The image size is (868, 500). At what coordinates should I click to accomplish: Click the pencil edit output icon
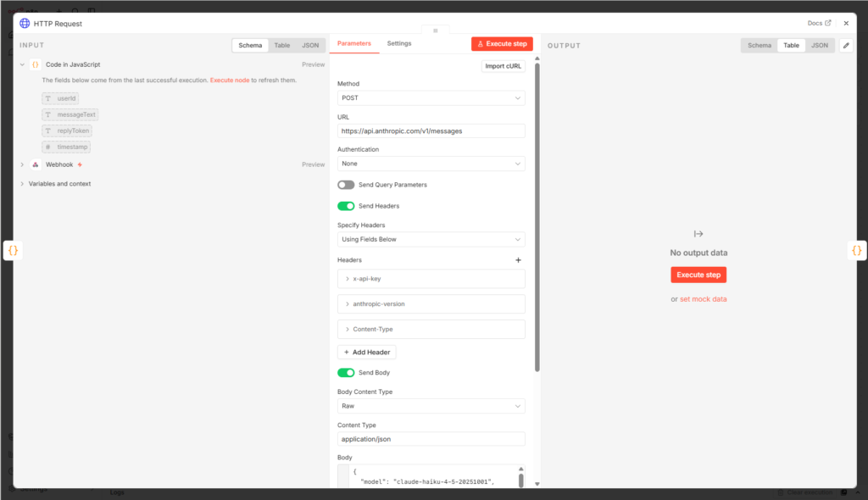click(845, 46)
